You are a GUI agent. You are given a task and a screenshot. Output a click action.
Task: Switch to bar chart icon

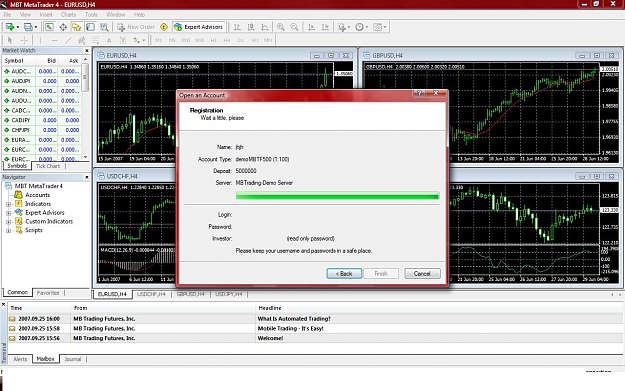pos(237,27)
